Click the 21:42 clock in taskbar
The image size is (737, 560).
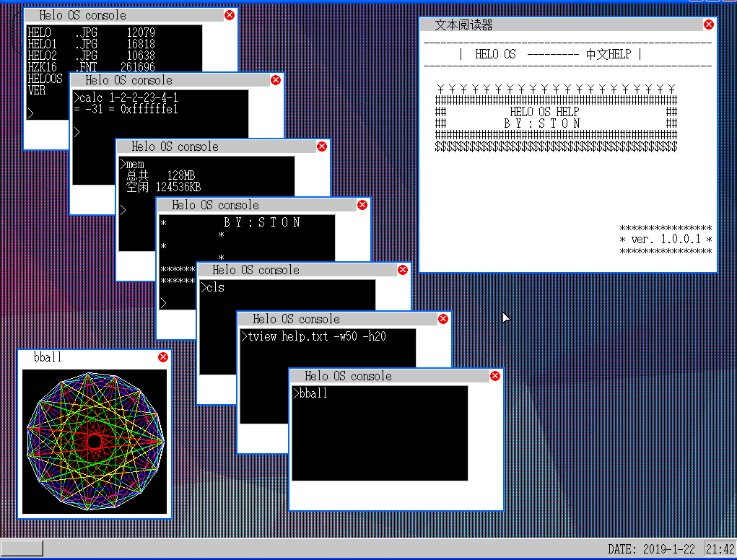(x=720, y=549)
